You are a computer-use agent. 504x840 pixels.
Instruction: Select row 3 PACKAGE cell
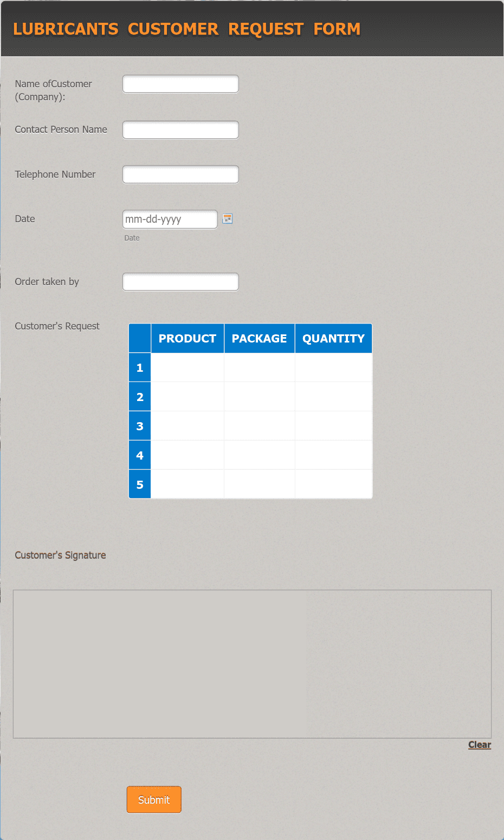pyautogui.click(x=260, y=426)
